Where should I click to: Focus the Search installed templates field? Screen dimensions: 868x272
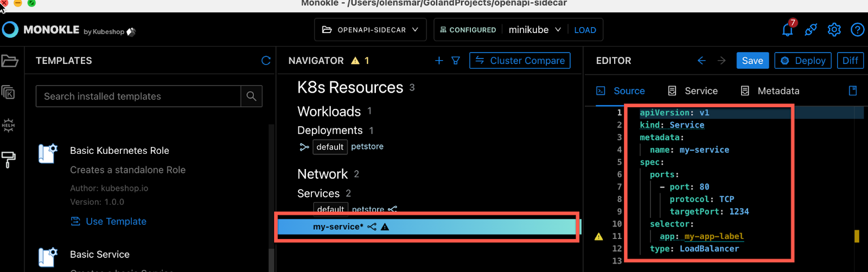(x=138, y=96)
